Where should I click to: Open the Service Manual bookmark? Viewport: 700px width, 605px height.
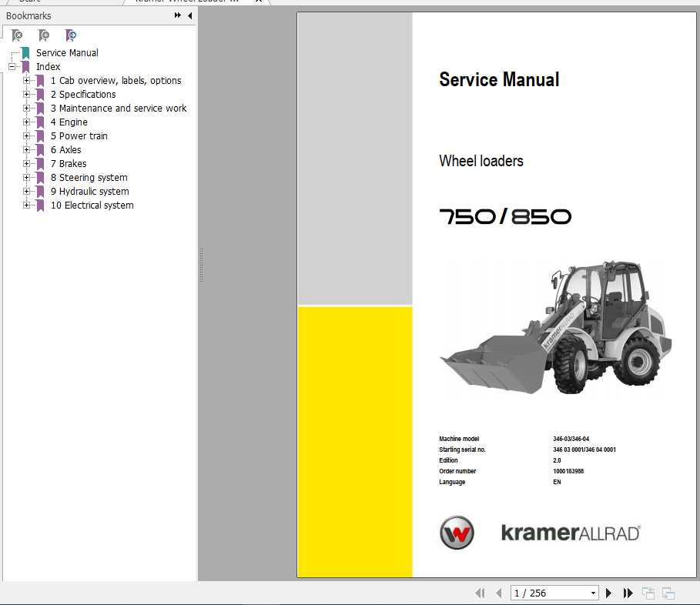[67, 53]
